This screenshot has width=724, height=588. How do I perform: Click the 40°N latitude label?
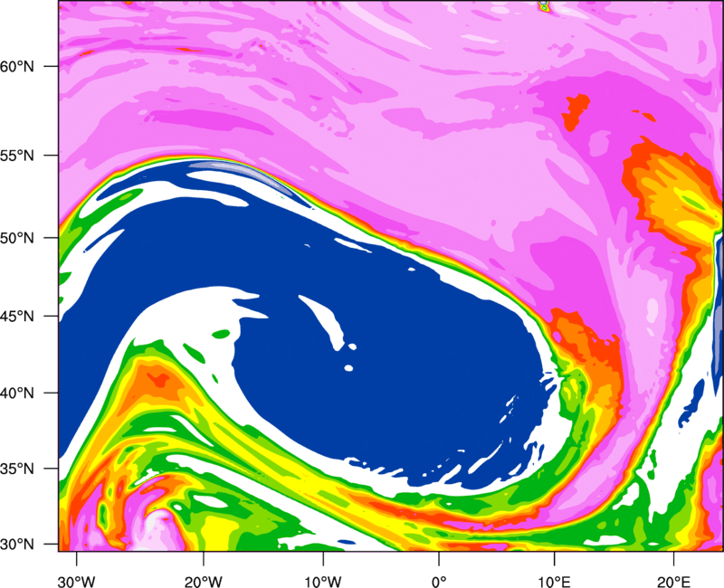pos(17,394)
